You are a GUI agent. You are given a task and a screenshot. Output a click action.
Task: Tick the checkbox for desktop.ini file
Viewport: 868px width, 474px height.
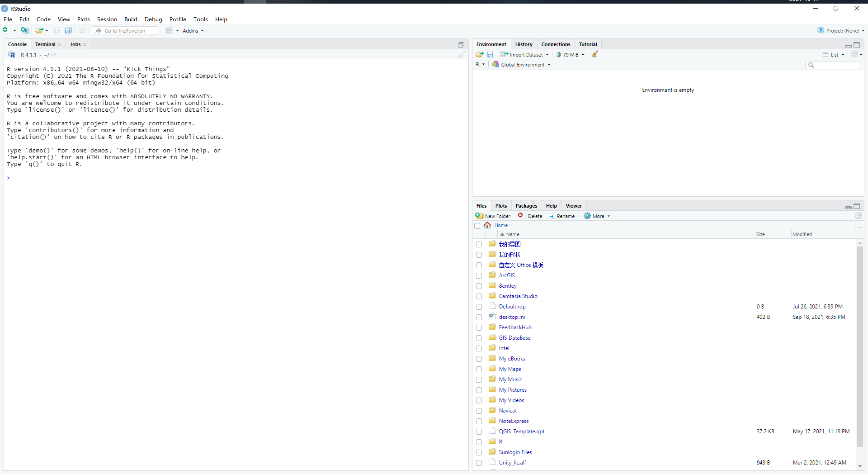(x=479, y=317)
